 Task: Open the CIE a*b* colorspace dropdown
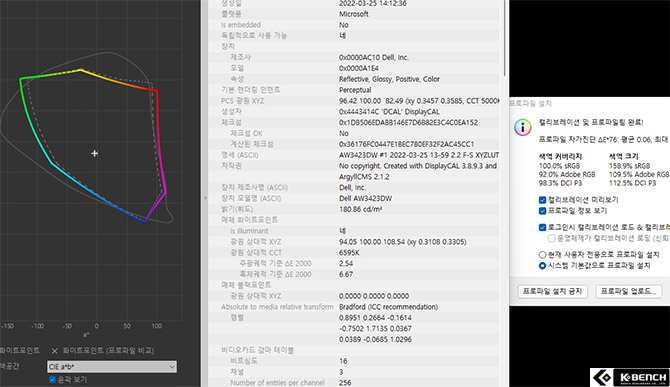(x=112, y=366)
